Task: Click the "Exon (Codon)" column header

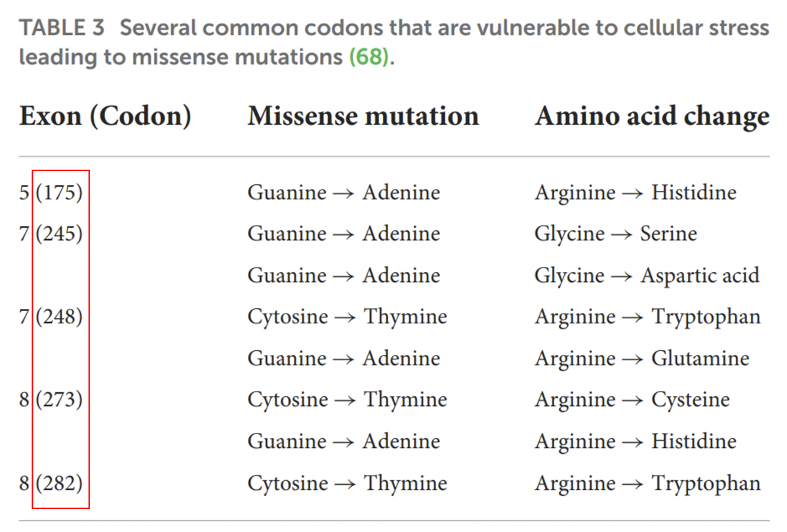Action: pyautogui.click(x=105, y=116)
